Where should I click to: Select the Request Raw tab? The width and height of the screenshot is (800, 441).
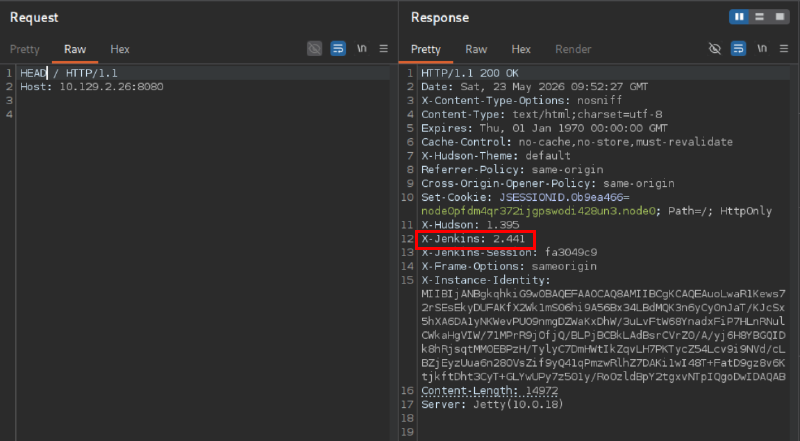[74, 49]
